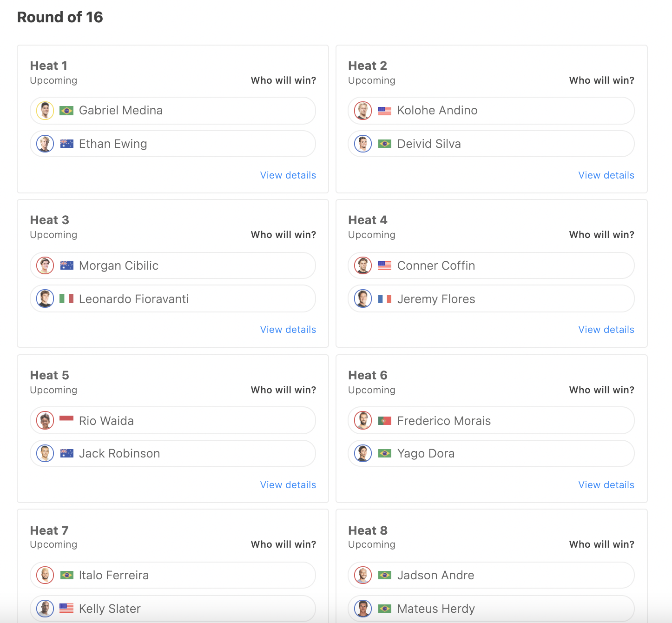Image resolution: width=672 pixels, height=623 pixels.
Task: Open View details for Heat 5
Action: (288, 485)
